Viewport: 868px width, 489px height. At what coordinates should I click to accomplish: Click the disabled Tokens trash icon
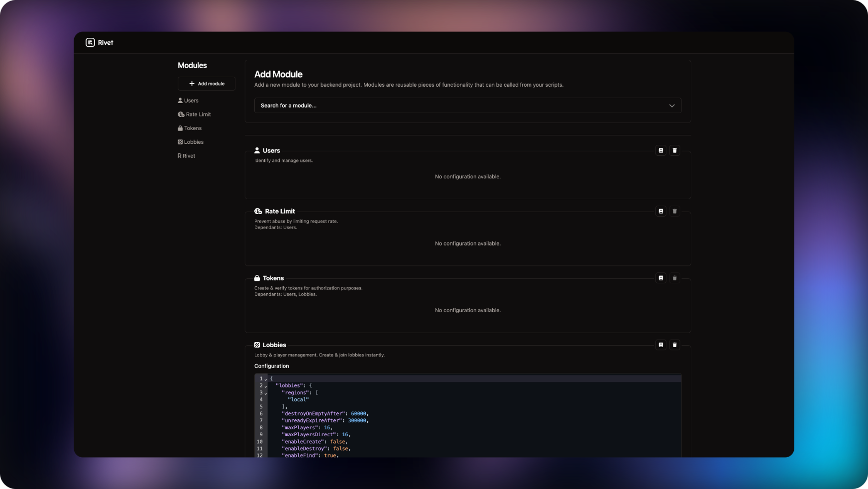point(674,278)
